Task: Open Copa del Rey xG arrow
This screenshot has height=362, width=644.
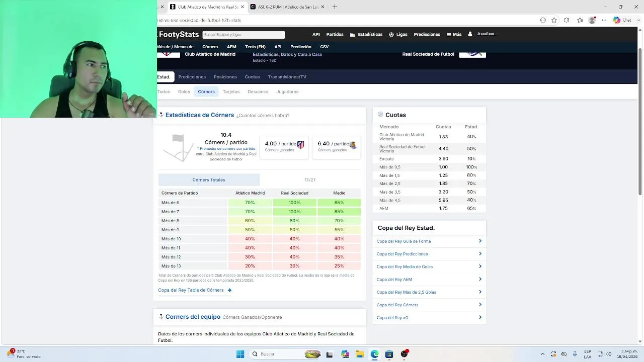Action: [x=480, y=317]
